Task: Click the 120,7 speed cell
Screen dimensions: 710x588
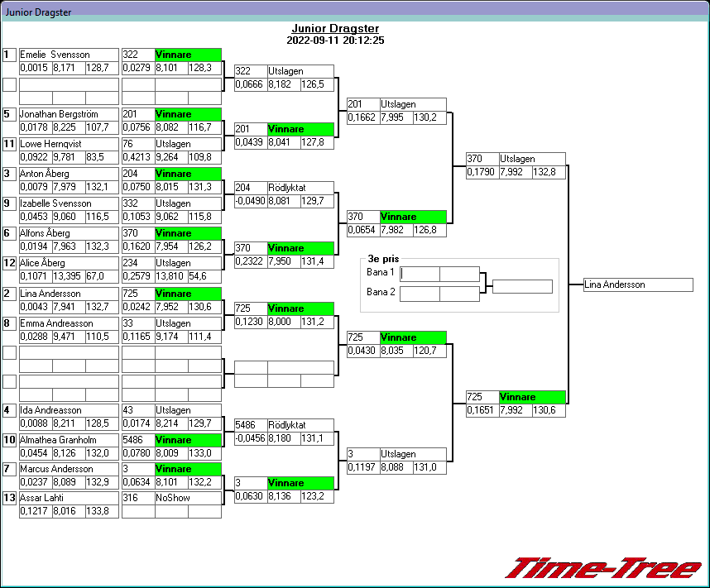Action: [429, 351]
